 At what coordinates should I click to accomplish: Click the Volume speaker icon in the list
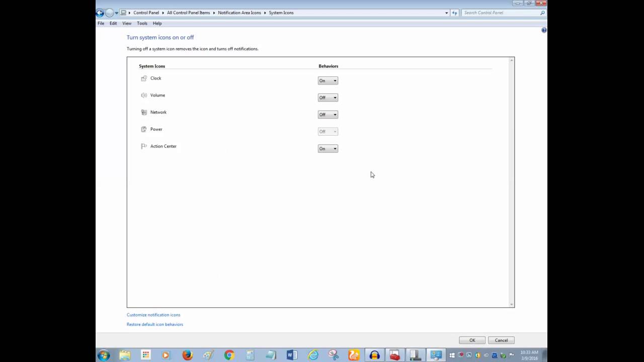[x=144, y=95]
